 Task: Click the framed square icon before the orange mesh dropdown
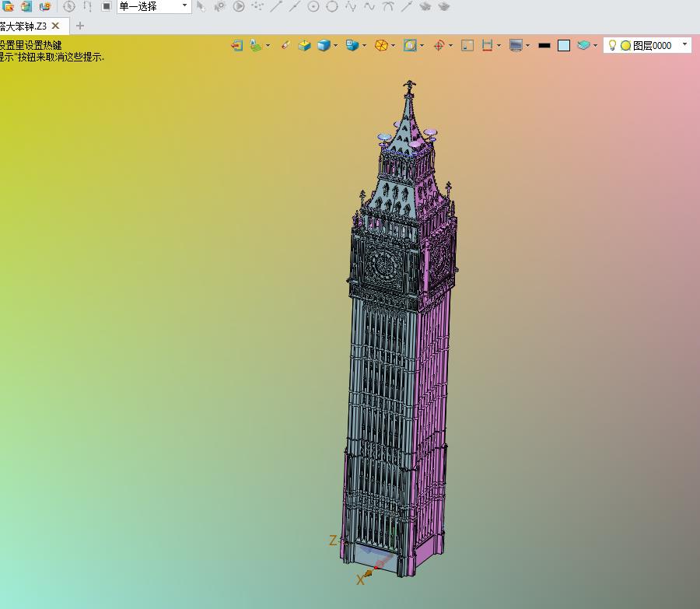pyautogui.click(x=410, y=45)
